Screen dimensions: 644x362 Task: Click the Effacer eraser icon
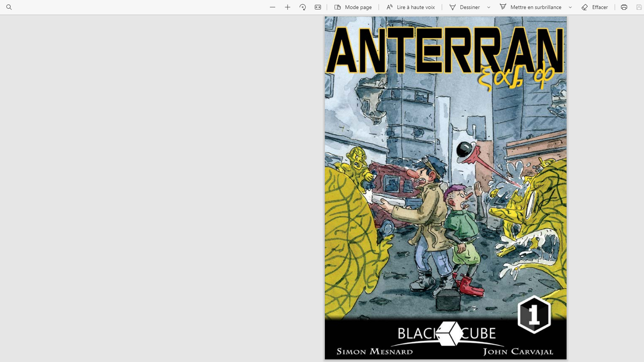tap(584, 7)
